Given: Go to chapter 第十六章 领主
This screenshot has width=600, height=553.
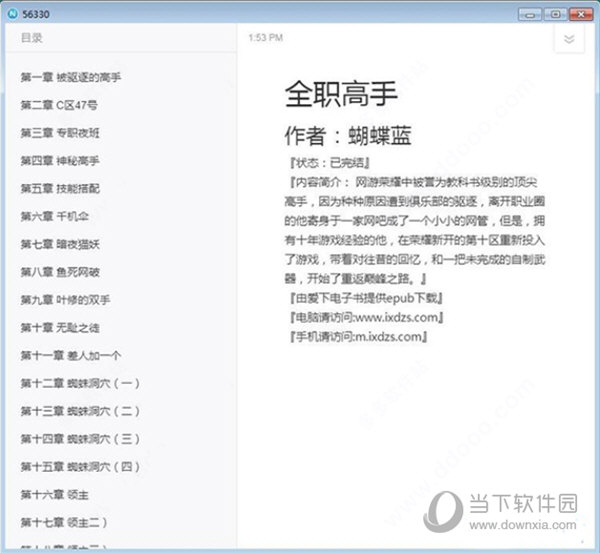Looking at the screenshot, I should 55,494.
